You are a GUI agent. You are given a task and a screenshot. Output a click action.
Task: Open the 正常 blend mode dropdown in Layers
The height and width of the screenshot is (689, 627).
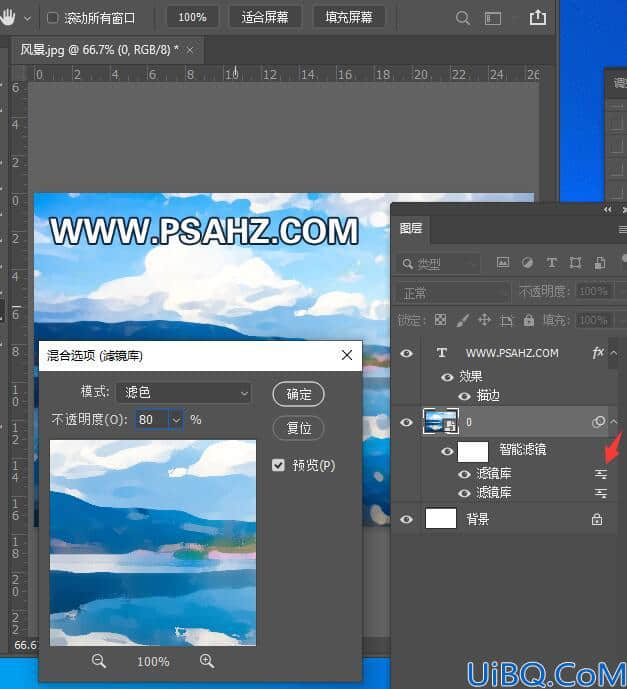coord(452,293)
